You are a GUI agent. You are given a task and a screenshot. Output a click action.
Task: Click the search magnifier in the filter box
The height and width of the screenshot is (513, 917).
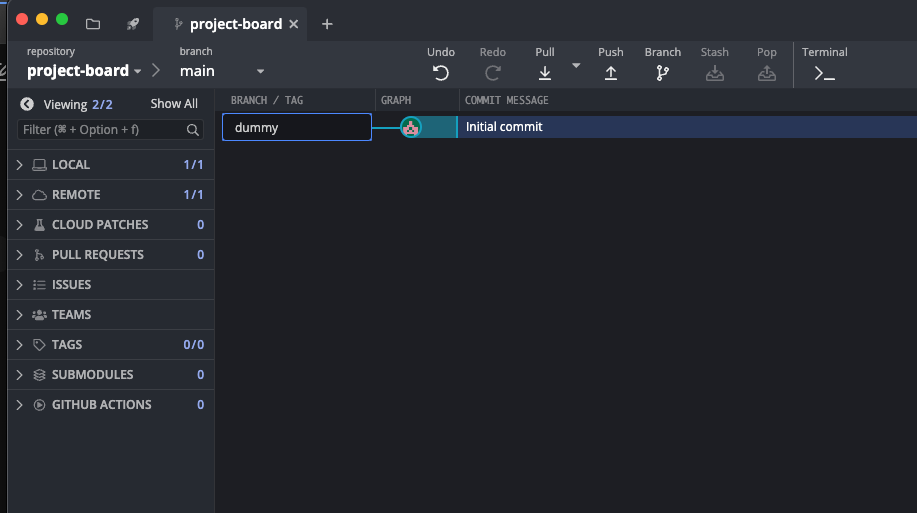[192, 130]
